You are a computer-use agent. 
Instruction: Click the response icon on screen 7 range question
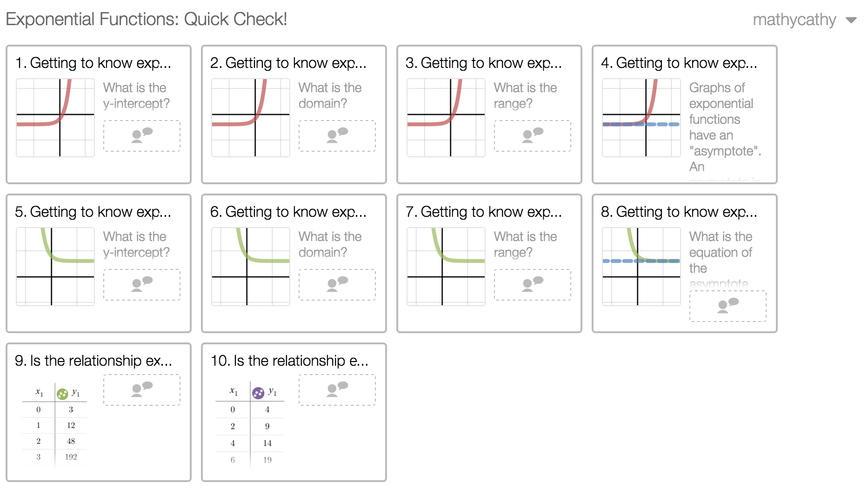pyautogui.click(x=533, y=284)
